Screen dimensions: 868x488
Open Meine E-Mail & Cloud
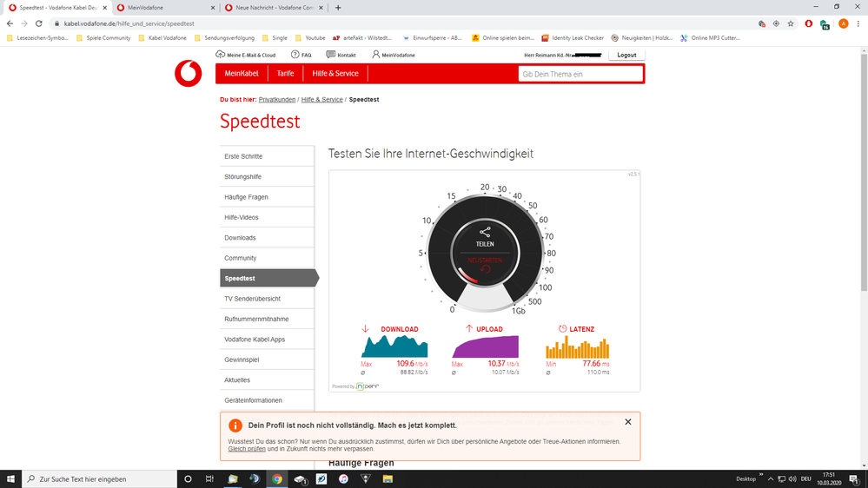tap(245, 55)
